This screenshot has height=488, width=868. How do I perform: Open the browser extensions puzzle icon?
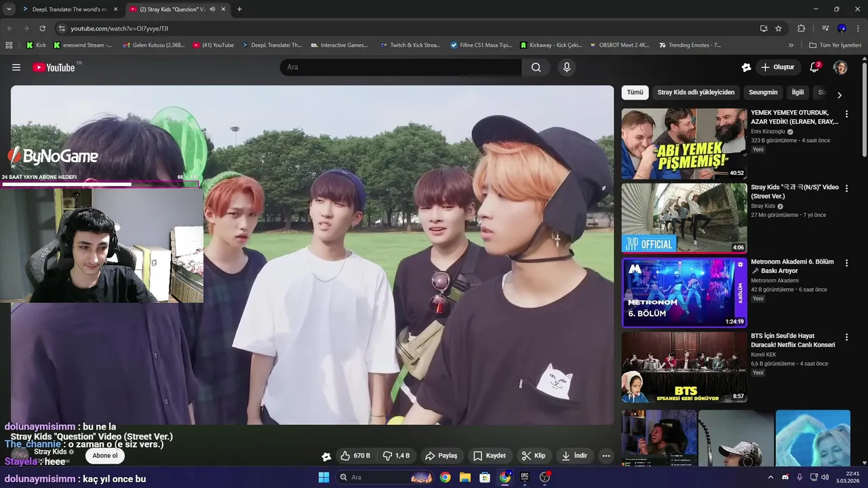pyautogui.click(x=801, y=28)
